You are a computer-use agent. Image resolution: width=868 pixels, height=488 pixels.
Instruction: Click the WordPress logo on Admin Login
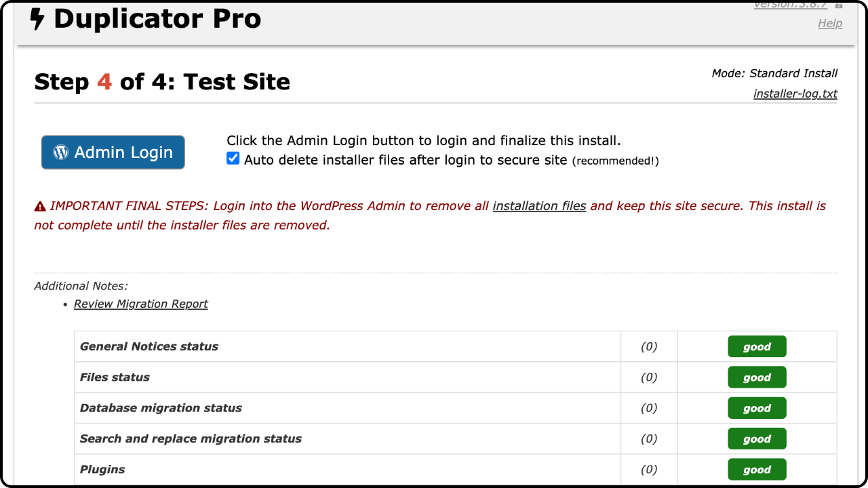tap(61, 152)
